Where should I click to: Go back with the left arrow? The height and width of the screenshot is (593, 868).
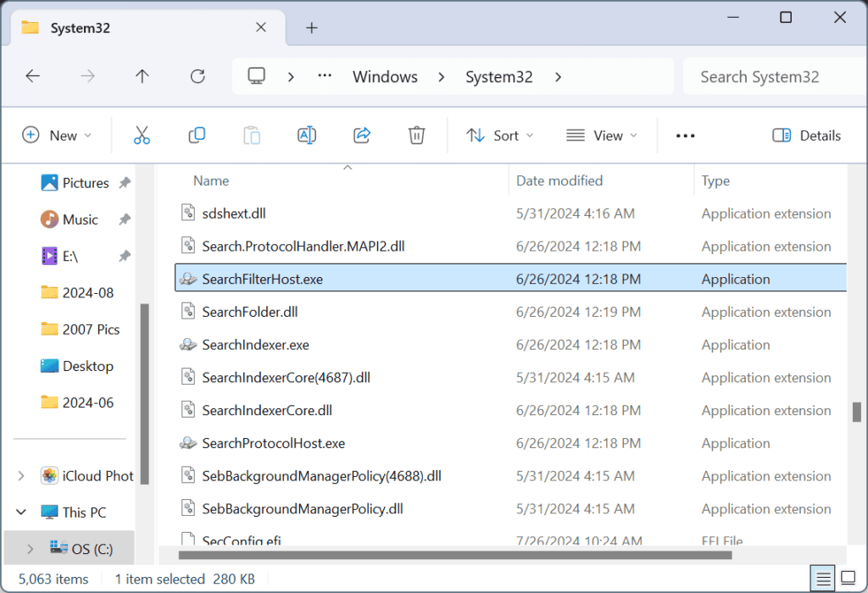coord(33,76)
